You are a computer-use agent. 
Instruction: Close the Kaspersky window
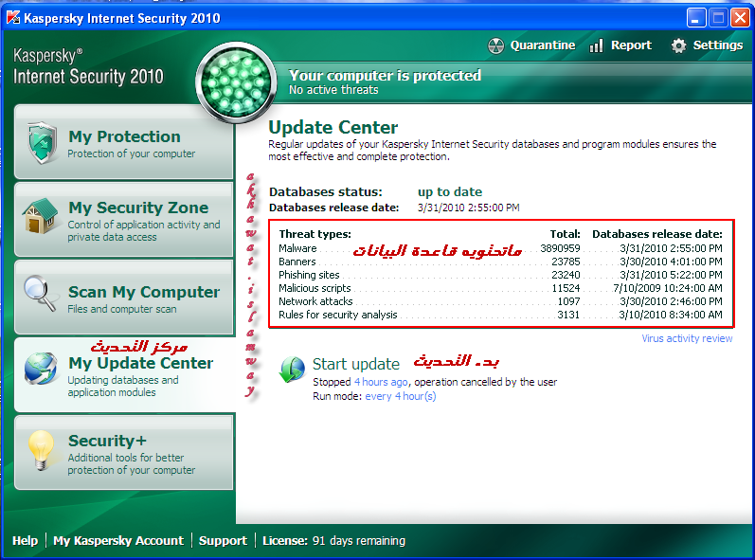click(x=740, y=18)
